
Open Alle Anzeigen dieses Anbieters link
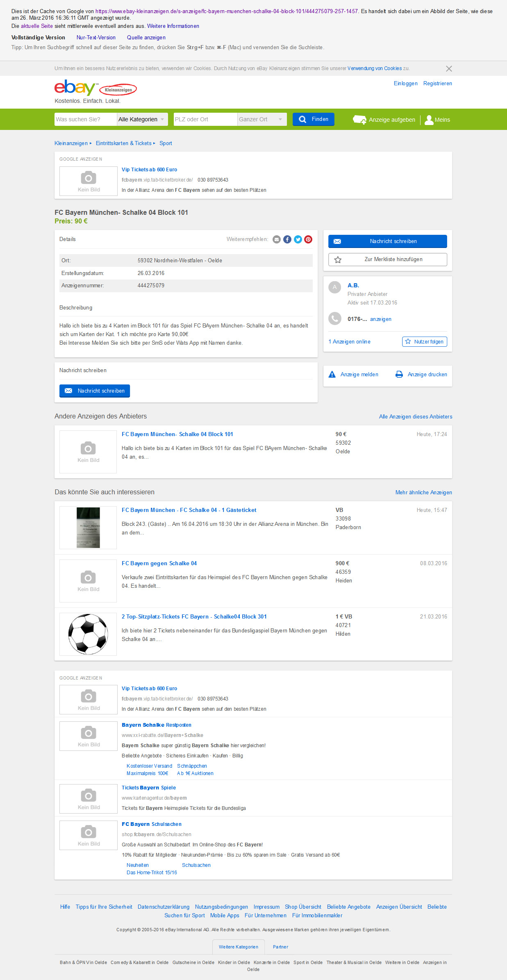pos(416,416)
